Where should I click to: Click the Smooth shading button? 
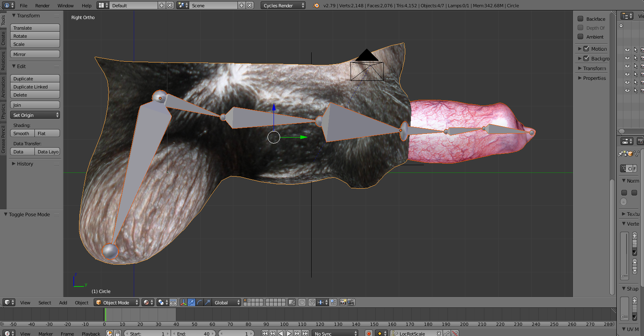tap(22, 134)
